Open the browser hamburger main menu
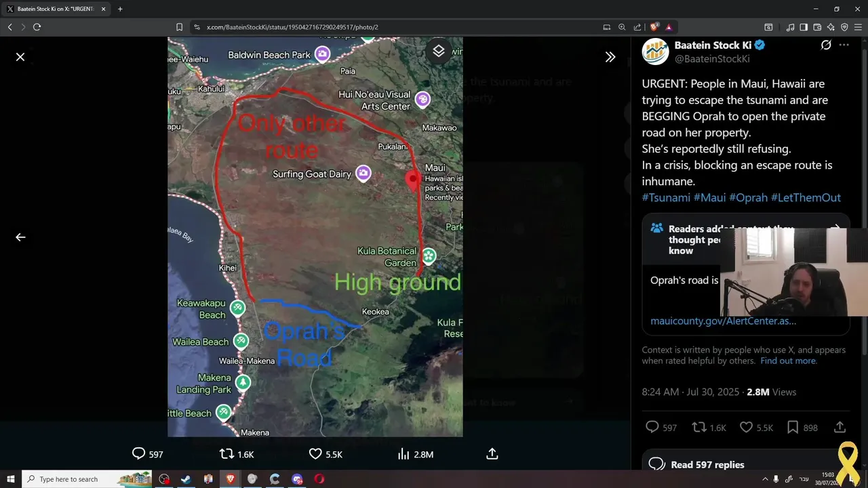 pyautogui.click(x=858, y=27)
